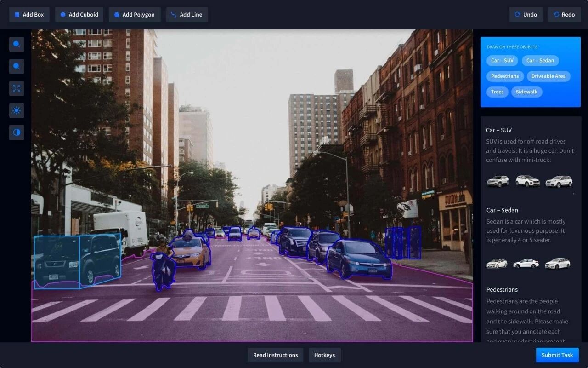
Task: Open Read Instructions
Action: point(275,355)
